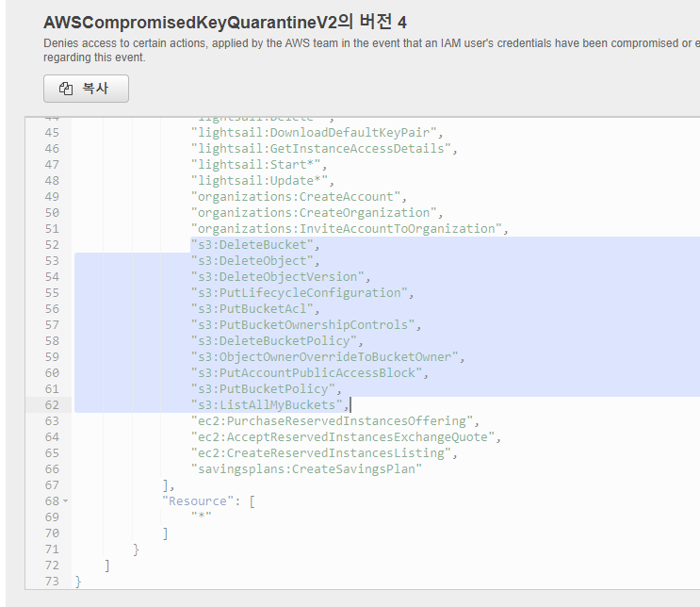The width and height of the screenshot is (700, 607).
Task: Click the policy title AWSCompromisedKeyQuarantineV2
Action: (x=190, y=23)
